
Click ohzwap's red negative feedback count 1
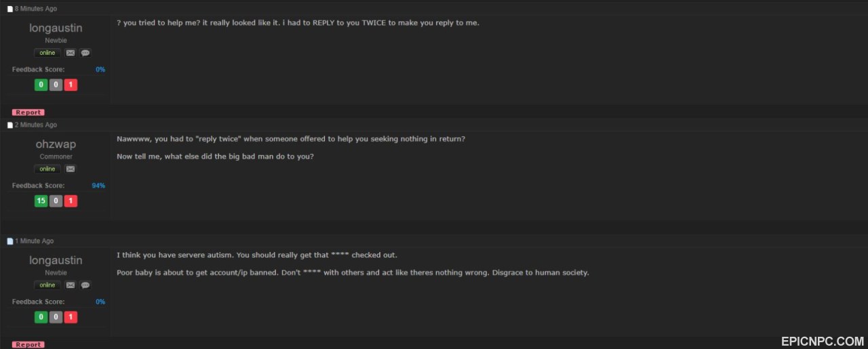click(x=71, y=201)
